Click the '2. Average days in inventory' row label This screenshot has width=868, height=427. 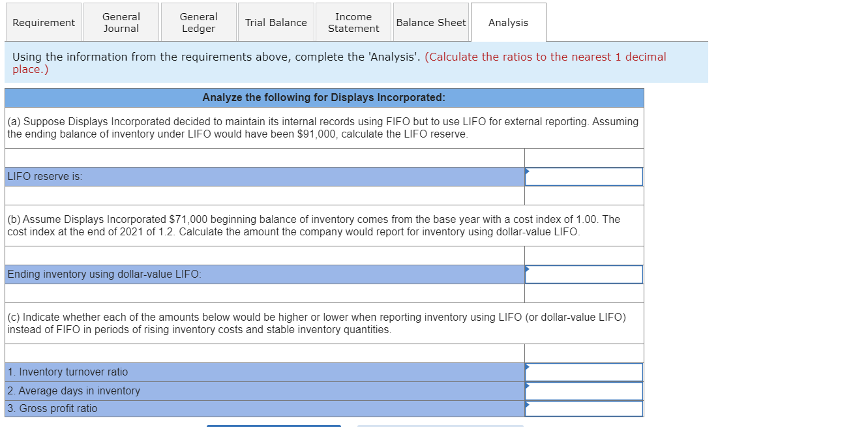(74, 390)
